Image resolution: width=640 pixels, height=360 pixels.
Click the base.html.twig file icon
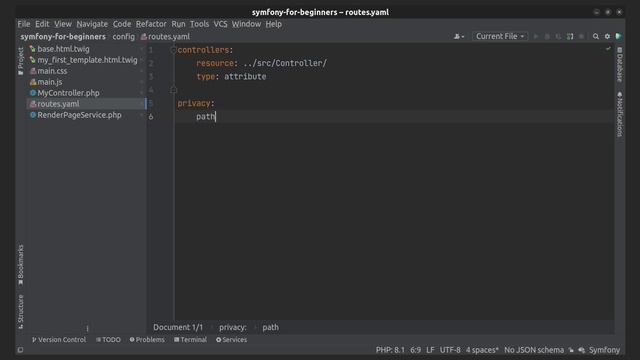[33, 49]
